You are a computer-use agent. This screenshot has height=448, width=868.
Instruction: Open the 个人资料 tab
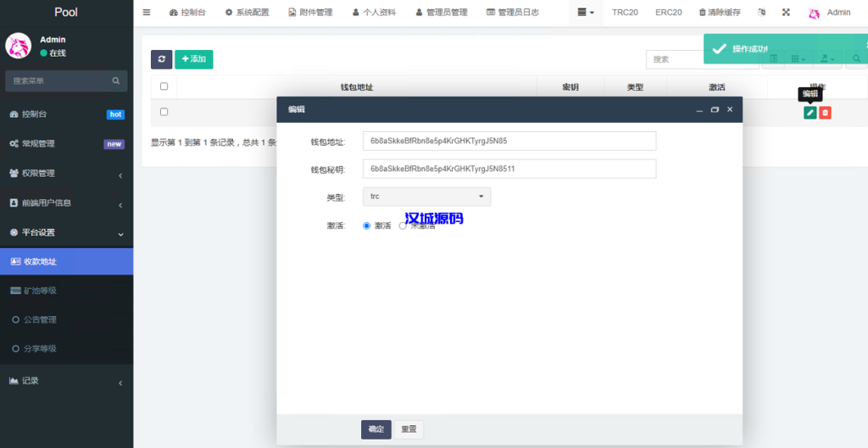coord(374,12)
